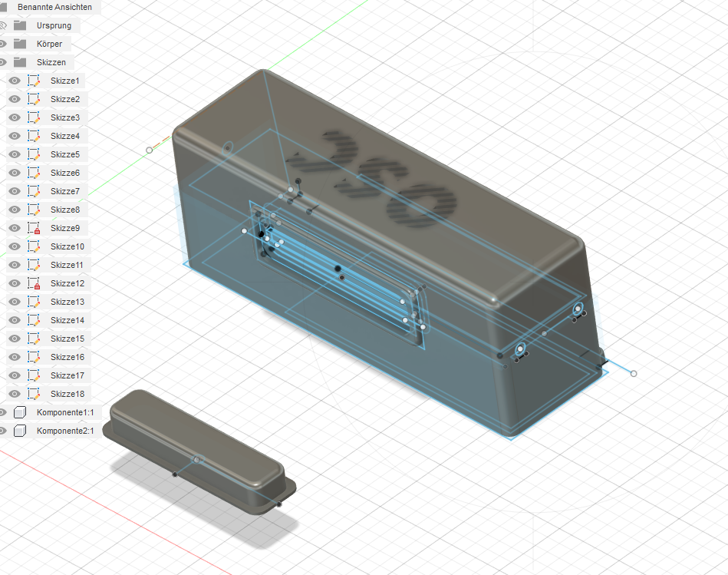The height and width of the screenshot is (575, 728).
Task: Click the Skizze14 sketch icon
Action: [33, 319]
